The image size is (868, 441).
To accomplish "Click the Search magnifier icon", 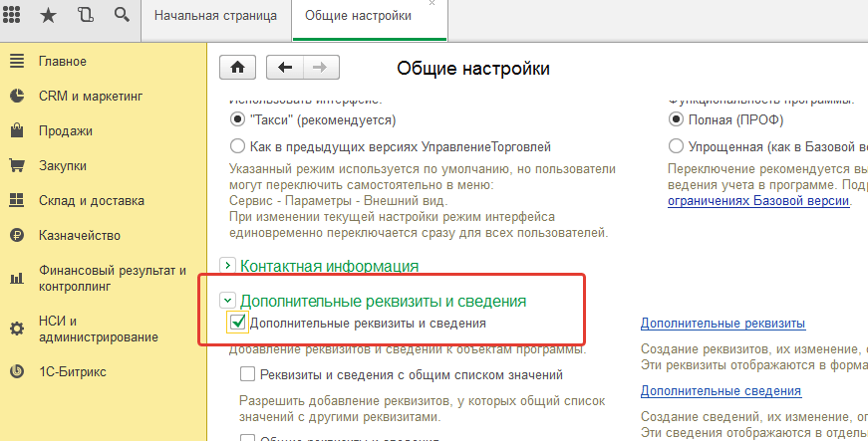I will click(121, 16).
